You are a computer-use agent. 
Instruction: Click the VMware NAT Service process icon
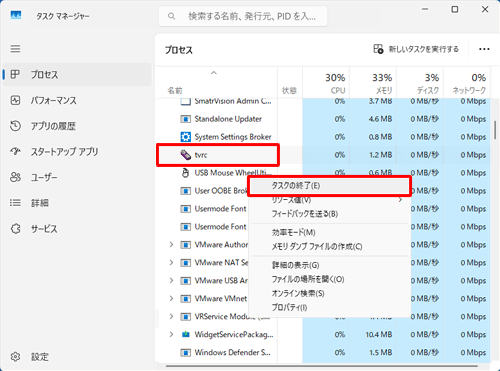click(185, 263)
